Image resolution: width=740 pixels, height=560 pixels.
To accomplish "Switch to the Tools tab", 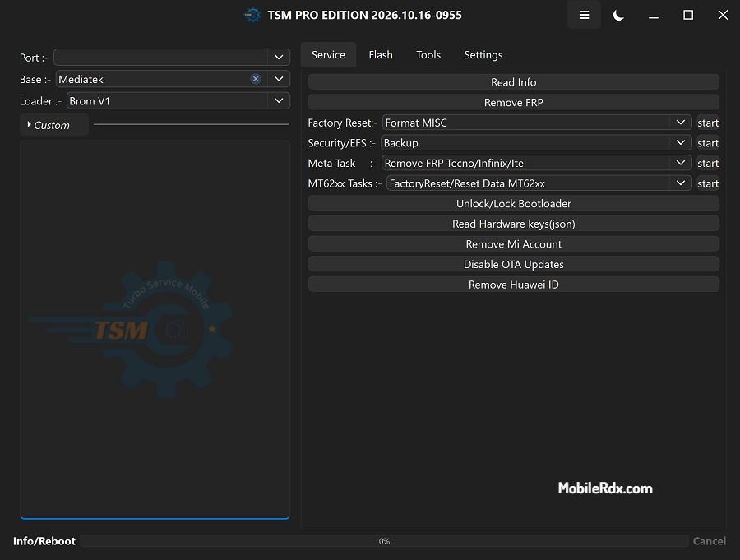I will click(428, 55).
